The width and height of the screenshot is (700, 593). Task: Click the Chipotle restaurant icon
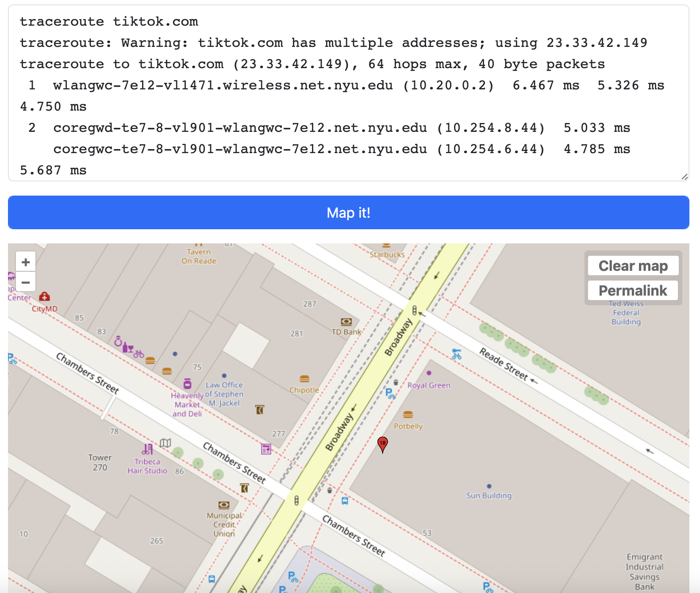click(304, 379)
